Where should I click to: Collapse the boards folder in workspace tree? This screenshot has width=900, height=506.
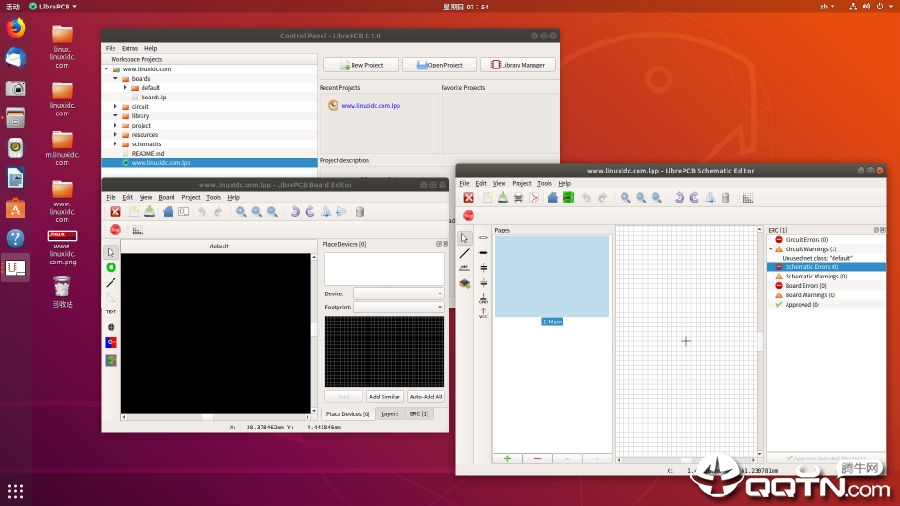pos(115,79)
